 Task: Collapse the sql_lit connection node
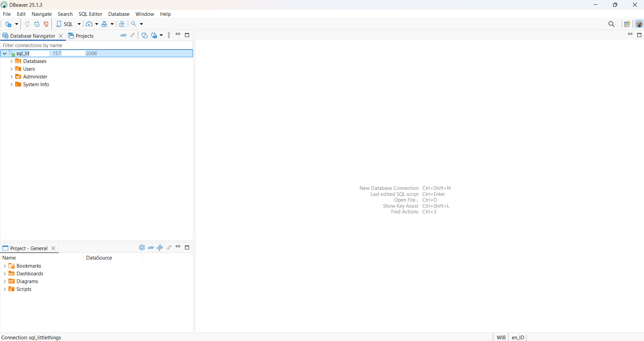click(x=5, y=54)
